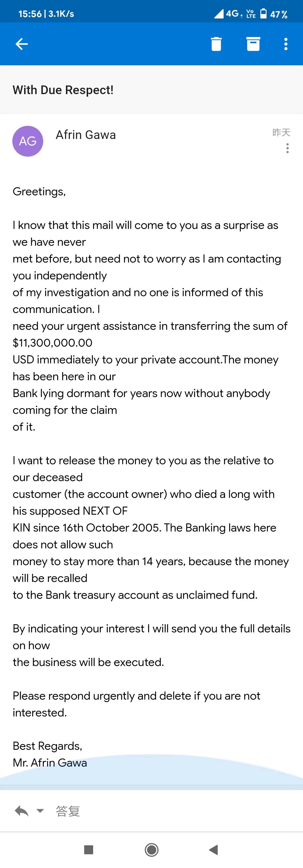Click the reply arrow icon
The height and width of the screenshot is (868, 303).
click(x=22, y=811)
